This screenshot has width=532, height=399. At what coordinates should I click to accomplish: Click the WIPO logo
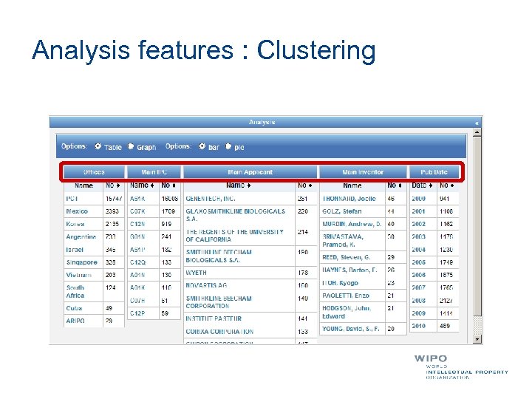pyautogui.click(x=461, y=367)
